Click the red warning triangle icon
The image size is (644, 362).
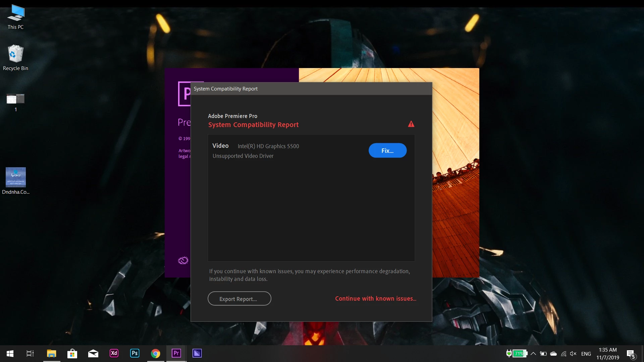click(411, 124)
